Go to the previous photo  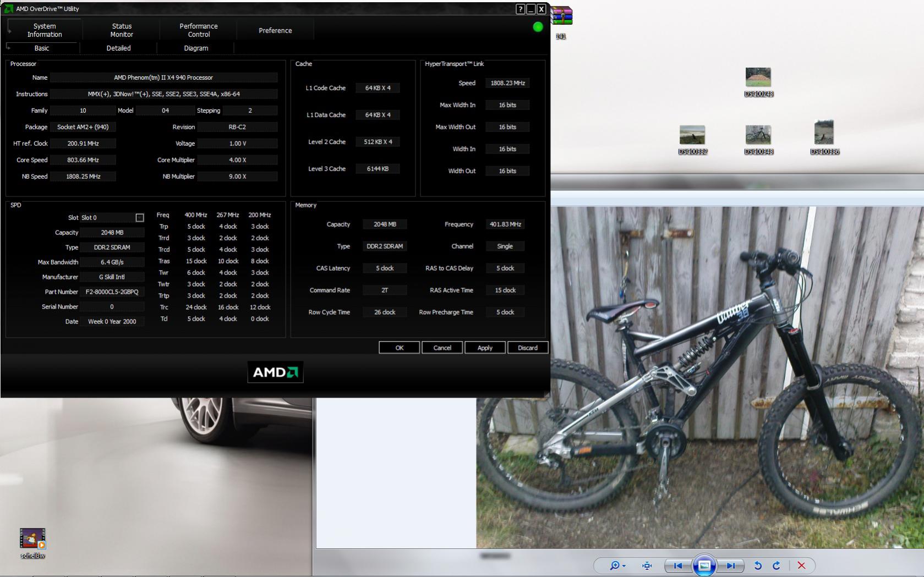tap(678, 565)
